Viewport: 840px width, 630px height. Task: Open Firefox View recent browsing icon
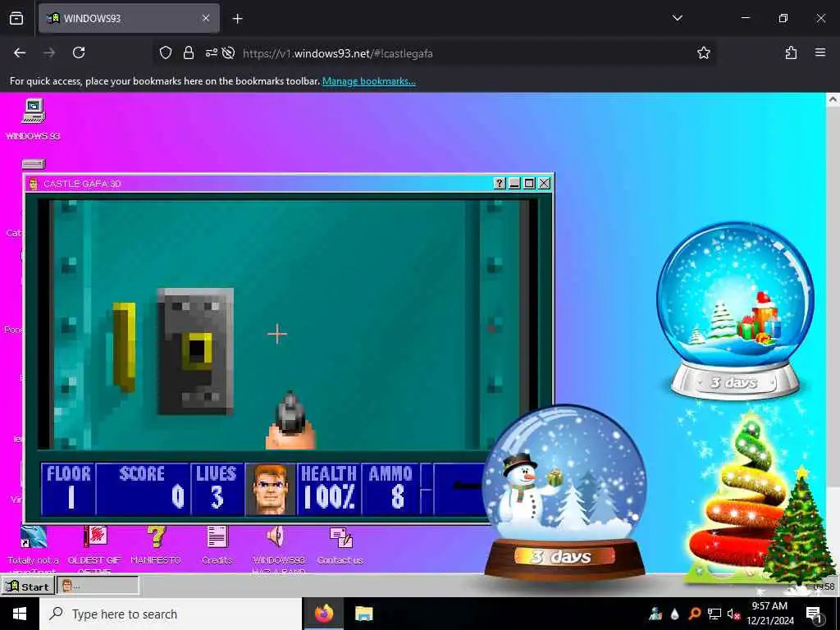(x=16, y=19)
